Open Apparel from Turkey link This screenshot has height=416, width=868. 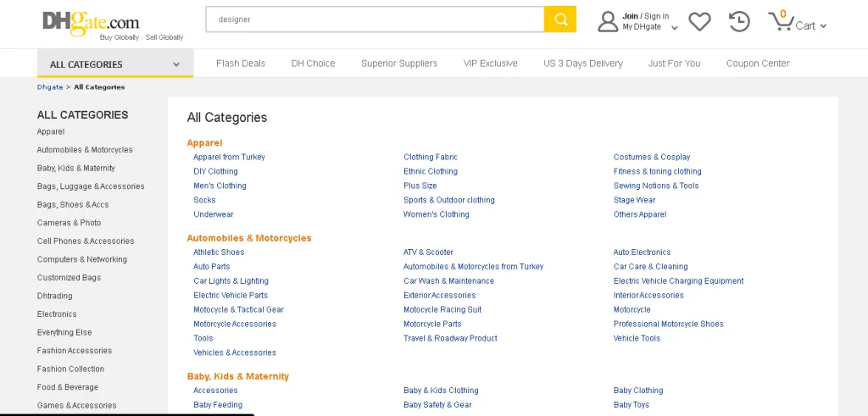229,157
